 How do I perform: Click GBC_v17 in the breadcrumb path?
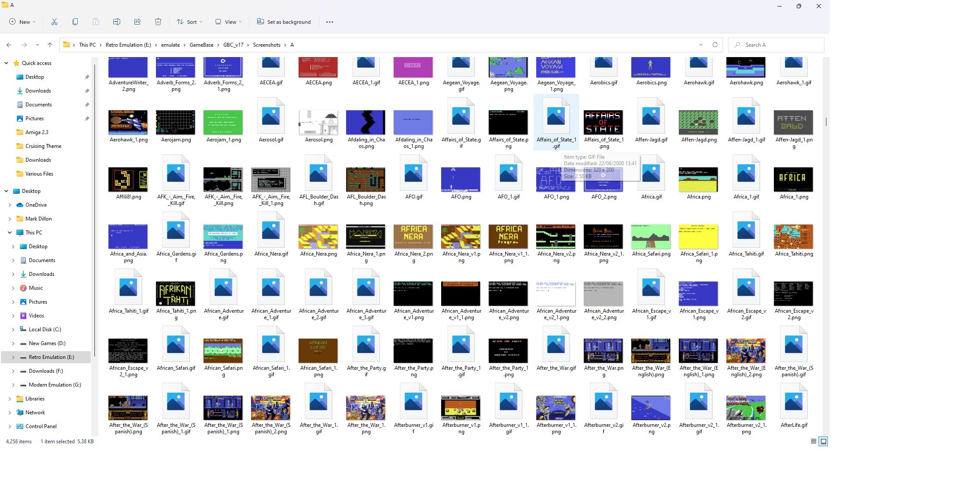(233, 45)
